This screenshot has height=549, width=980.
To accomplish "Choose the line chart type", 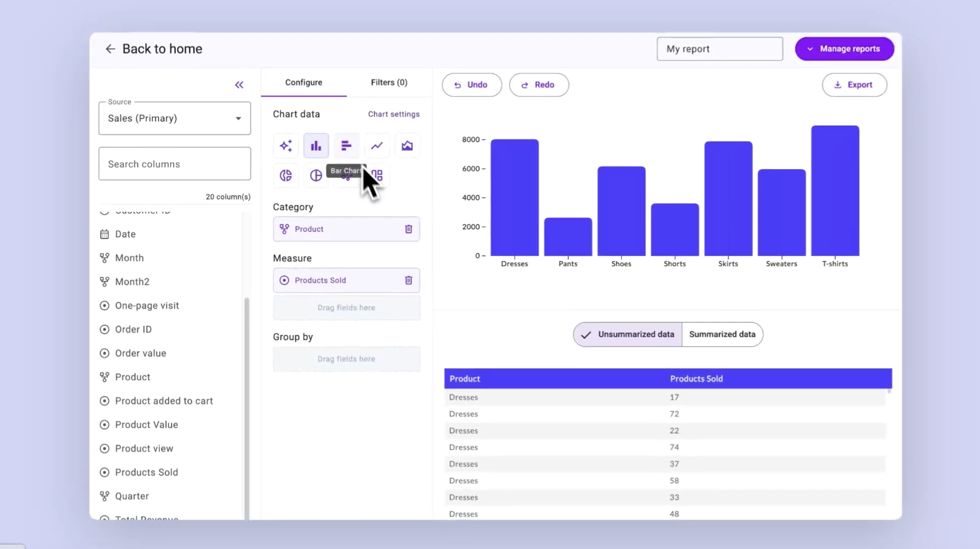I will coord(377,145).
